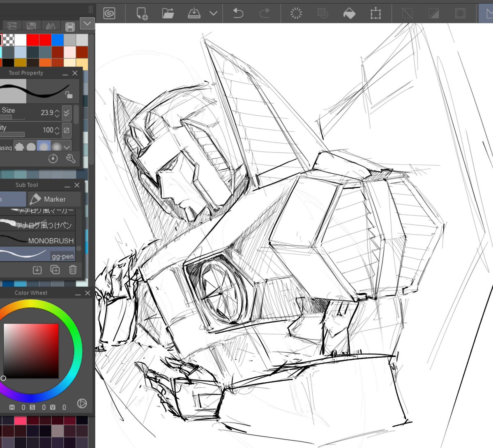Step the opacity 100 value
The image size is (493, 448).
click(x=57, y=131)
